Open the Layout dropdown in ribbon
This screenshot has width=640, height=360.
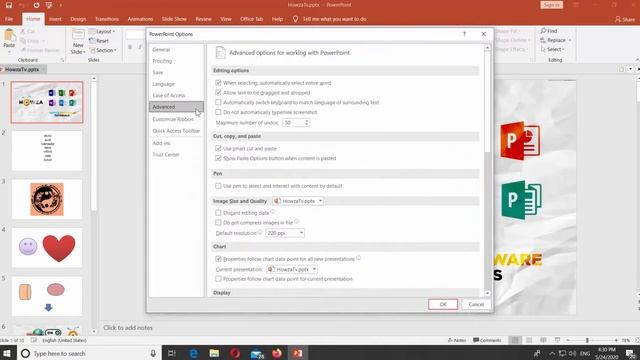tap(102, 31)
